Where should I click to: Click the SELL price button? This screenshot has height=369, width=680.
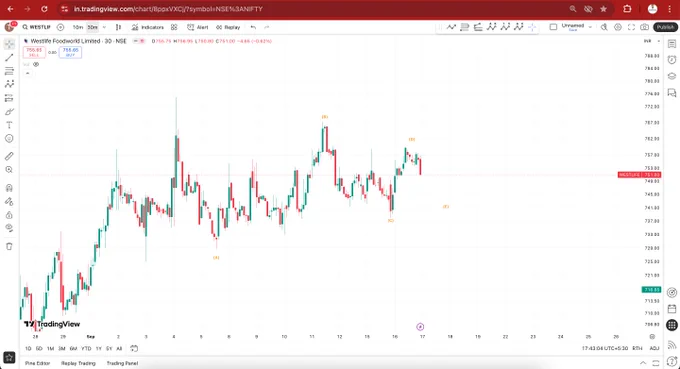(34, 52)
